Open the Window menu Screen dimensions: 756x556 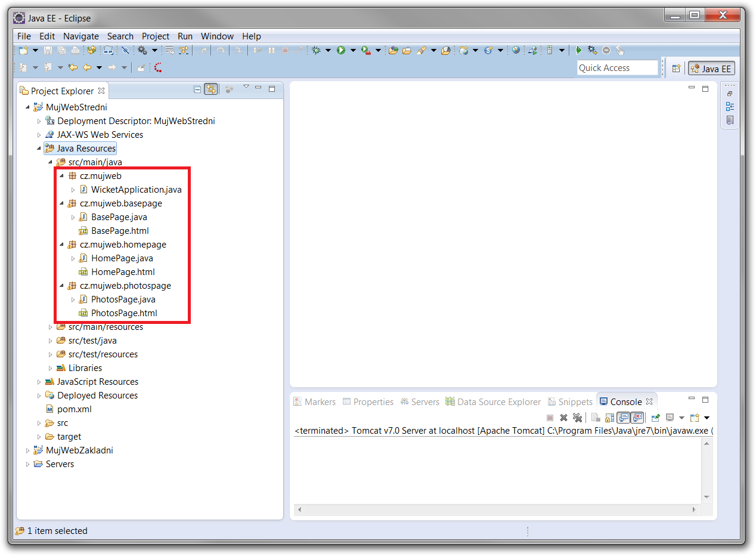pos(217,36)
